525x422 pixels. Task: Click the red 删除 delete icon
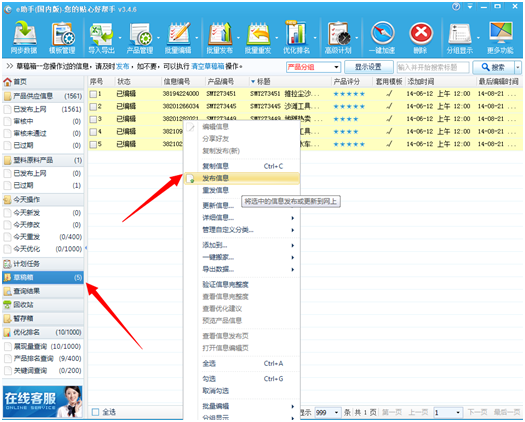point(421,37)
